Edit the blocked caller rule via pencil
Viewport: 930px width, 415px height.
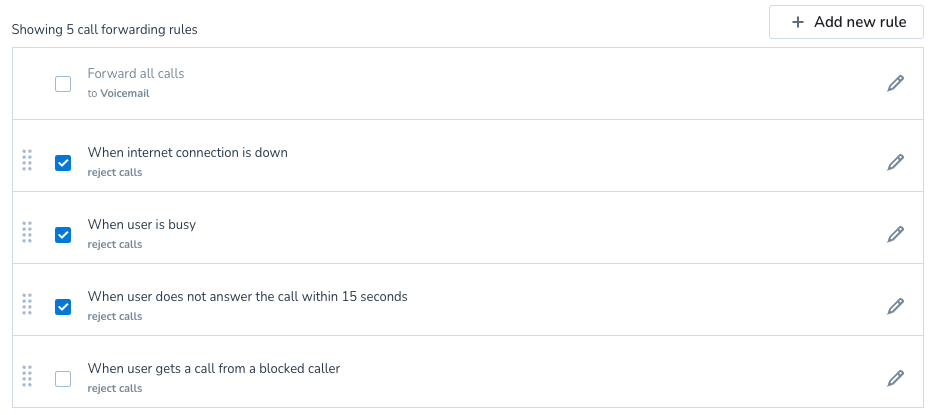[x=895, y=378]
